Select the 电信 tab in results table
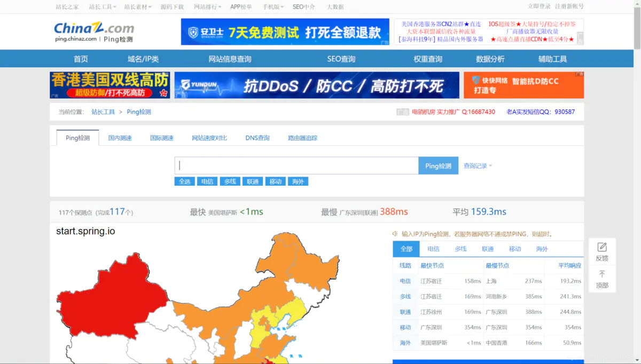The height and width of the screenshot is (364, 641). click(433, 249)
